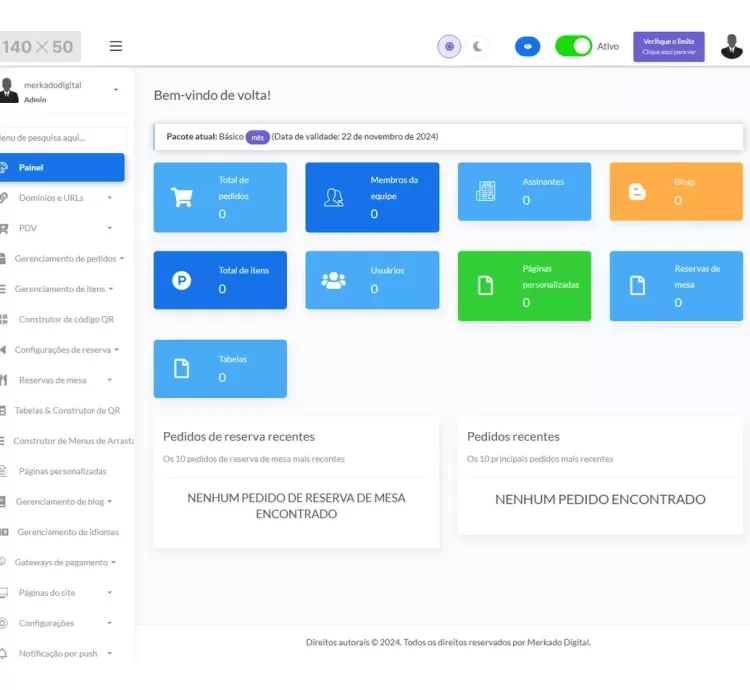Switch to dark mode moon icon
Image resolution: width=750 pixels, height=690 pixels.
coord(478,46)
